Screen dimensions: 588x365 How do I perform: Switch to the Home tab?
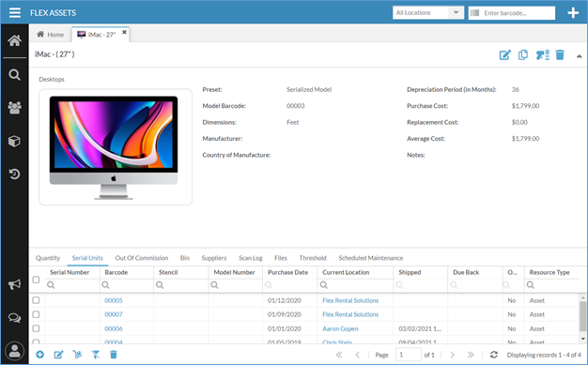click(x=50, y=35)
